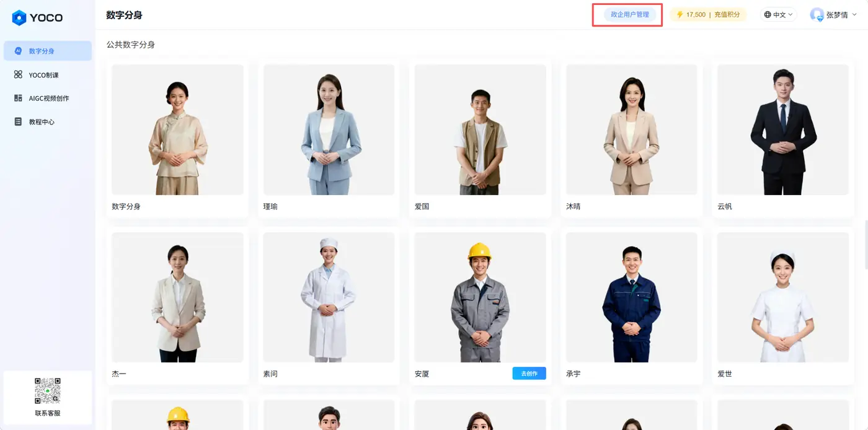The image size is (868, 430).
Task: Open 政企用户管理 button
Action: (629, 14)
